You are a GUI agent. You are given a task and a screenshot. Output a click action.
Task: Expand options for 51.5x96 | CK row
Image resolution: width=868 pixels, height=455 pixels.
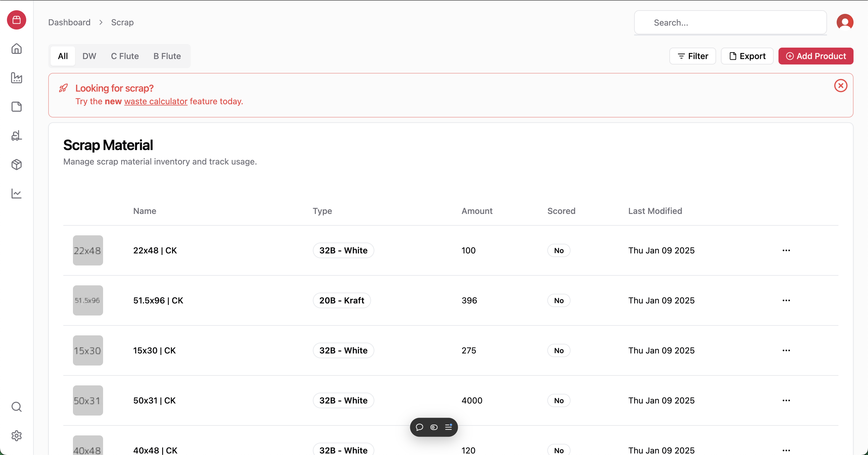click(786, 300)
